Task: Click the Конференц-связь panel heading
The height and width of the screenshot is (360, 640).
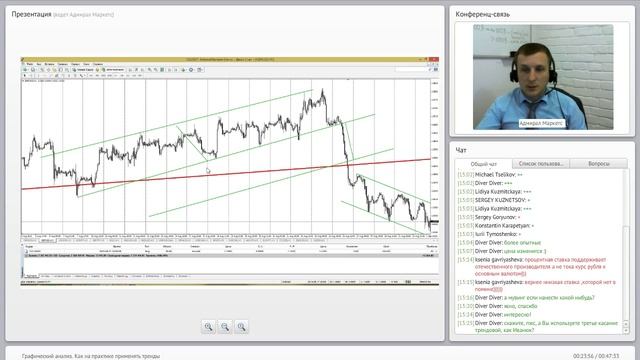Action: coord(482,14)
